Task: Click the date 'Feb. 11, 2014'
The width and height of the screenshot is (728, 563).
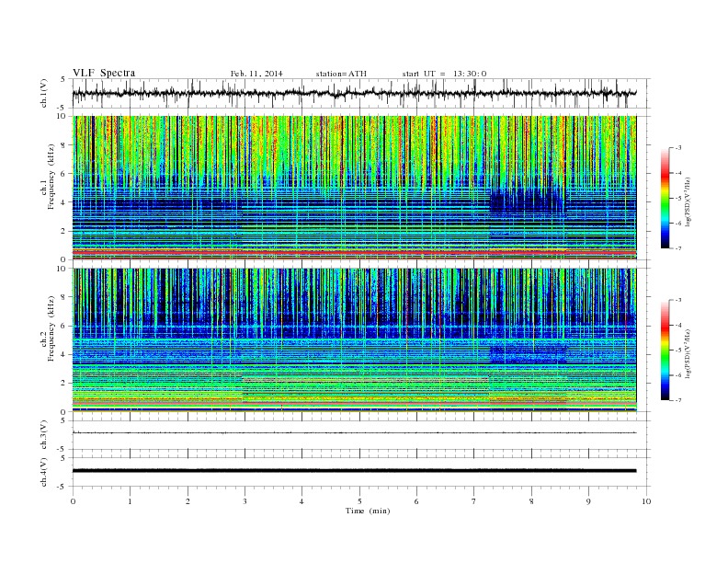Action: point(256,74)
